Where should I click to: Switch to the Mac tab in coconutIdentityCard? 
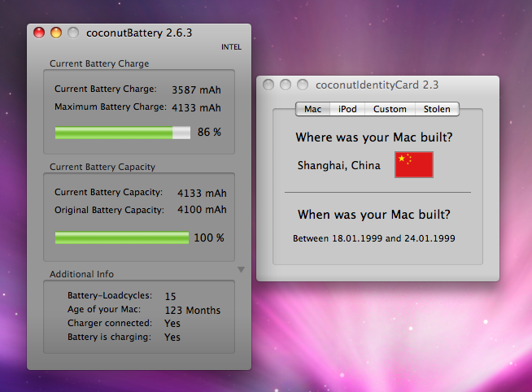(x=313, y=109)
